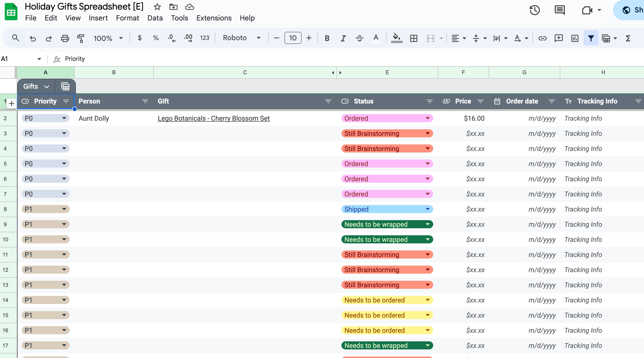Click the paint format roller icon

(x=81, y=38)
